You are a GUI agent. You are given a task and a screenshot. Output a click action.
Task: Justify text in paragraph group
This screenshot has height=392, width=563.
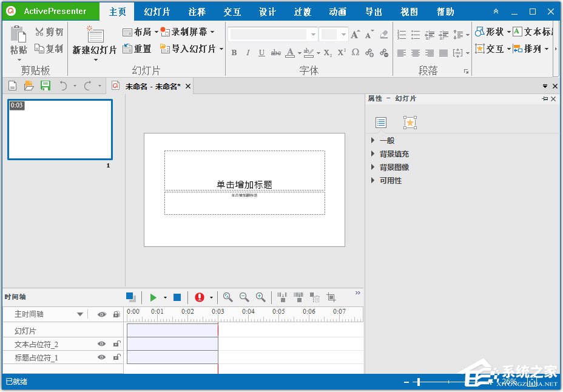click(x=443, y=53)
